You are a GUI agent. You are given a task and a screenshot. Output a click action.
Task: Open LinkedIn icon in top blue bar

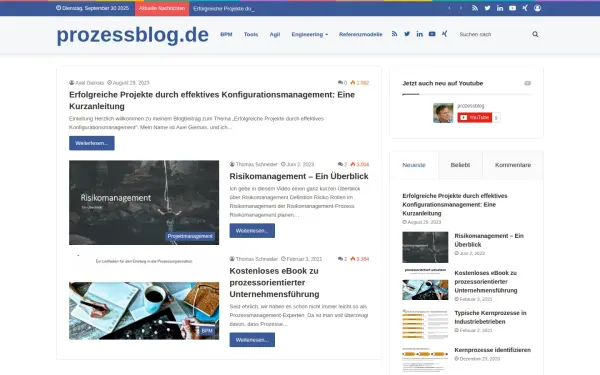click(x=500, y=8)
